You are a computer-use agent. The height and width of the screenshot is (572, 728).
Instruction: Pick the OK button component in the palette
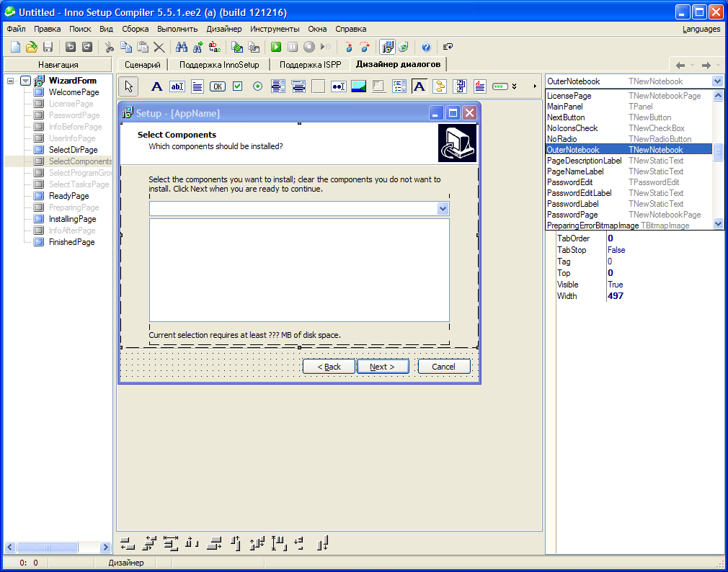coord(217,86)
